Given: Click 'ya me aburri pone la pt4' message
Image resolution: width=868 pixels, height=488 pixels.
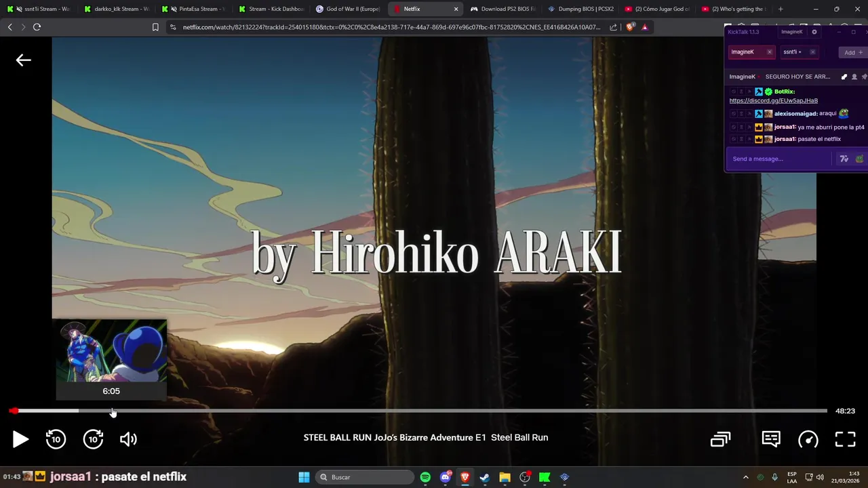Looking at the screenshot, I should click(831, 127).
